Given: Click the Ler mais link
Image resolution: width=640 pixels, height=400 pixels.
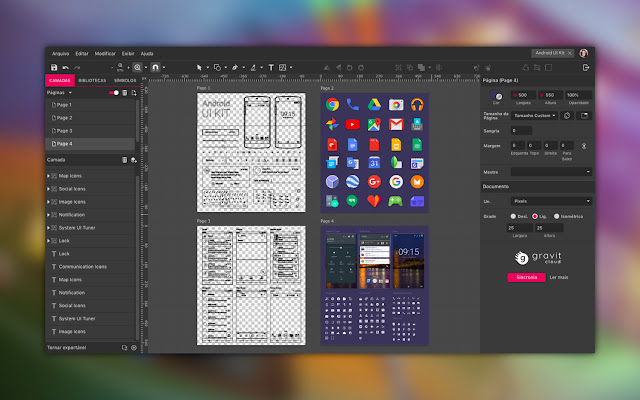Looking at the screenshot, I should pos(557,276).
